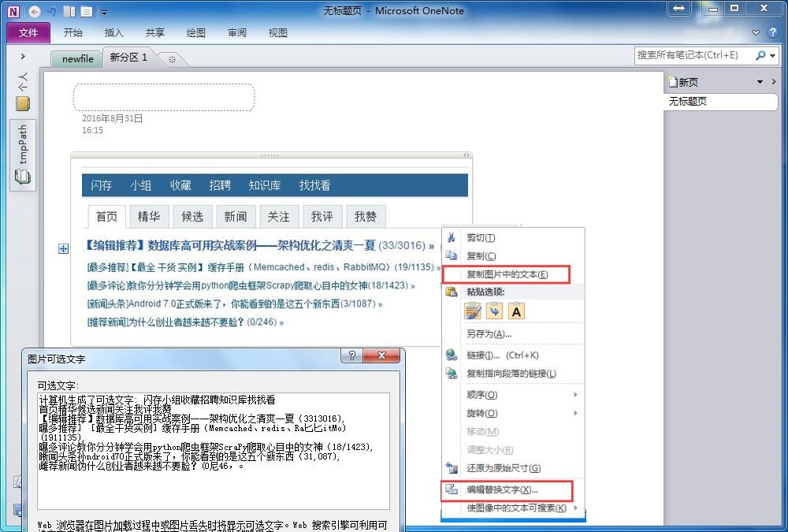This screenshot has height=532, width=788.
Task: Click the OneNote application icon in title bar
Action: click(x=13, y=11)
